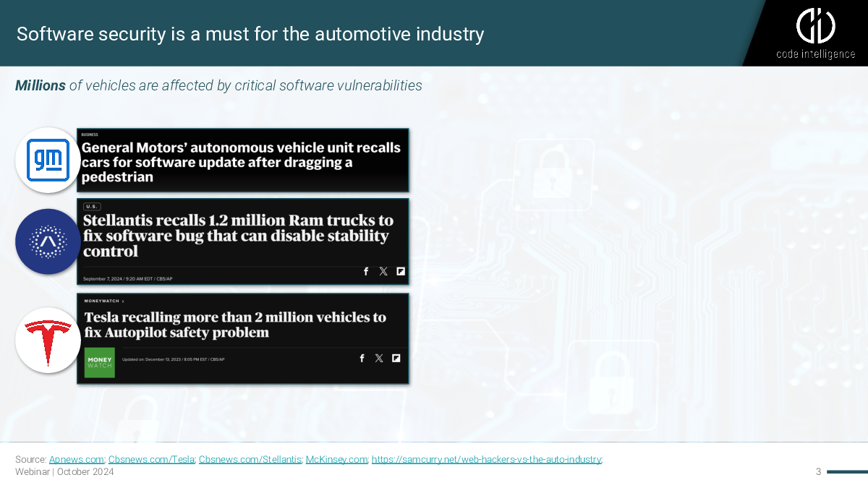Click X share icon in Tesla article
Screen dimensions: 868x488
point(379,358)
